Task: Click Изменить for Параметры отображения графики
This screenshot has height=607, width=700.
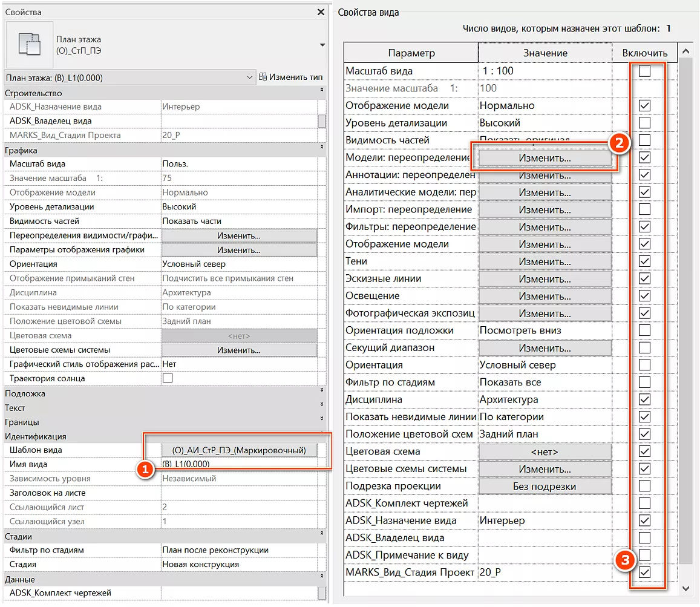Action: pos(239,250)
